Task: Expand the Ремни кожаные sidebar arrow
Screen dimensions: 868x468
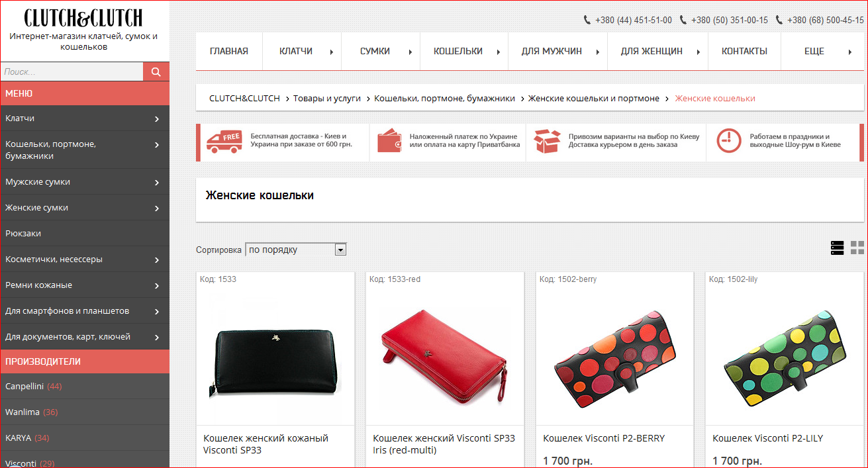Action: [x=157, y=286]
